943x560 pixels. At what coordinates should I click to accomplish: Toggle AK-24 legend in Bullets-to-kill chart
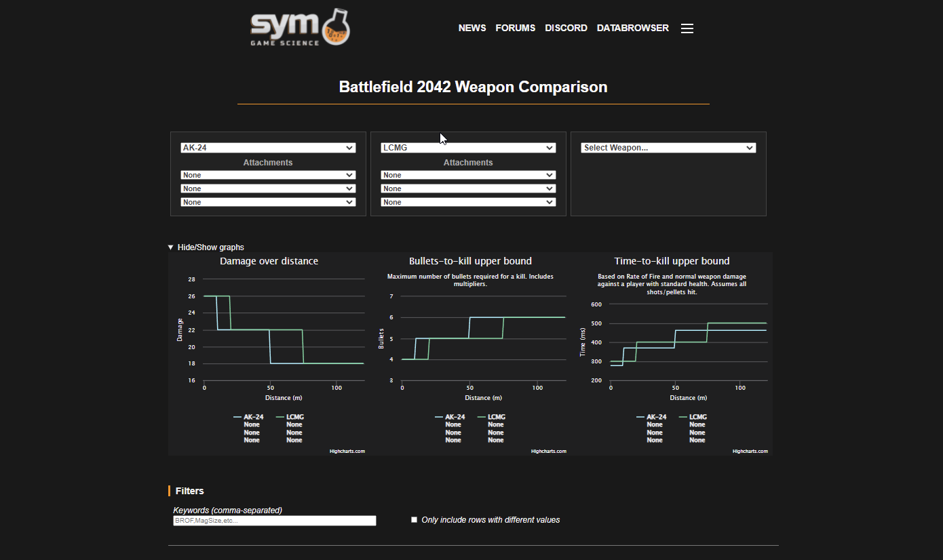[x=450, y=417]
